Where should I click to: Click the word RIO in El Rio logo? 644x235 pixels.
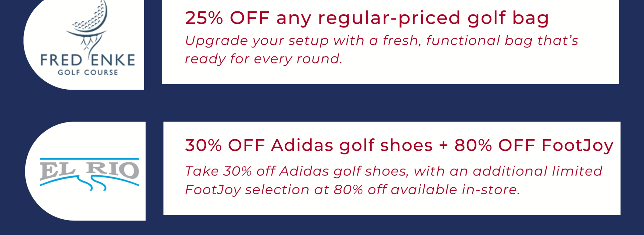(x=112, y=170)
